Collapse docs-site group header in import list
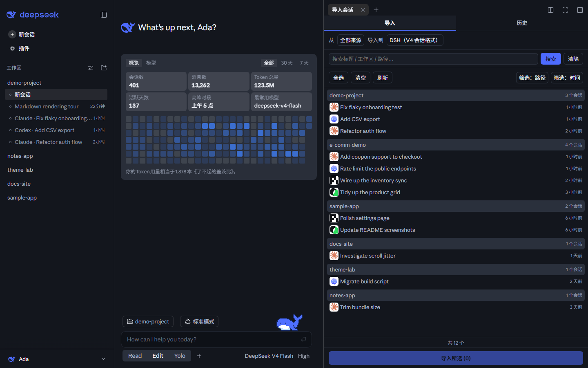The width and height of the screenshot is (588, 368). [456, 244]
